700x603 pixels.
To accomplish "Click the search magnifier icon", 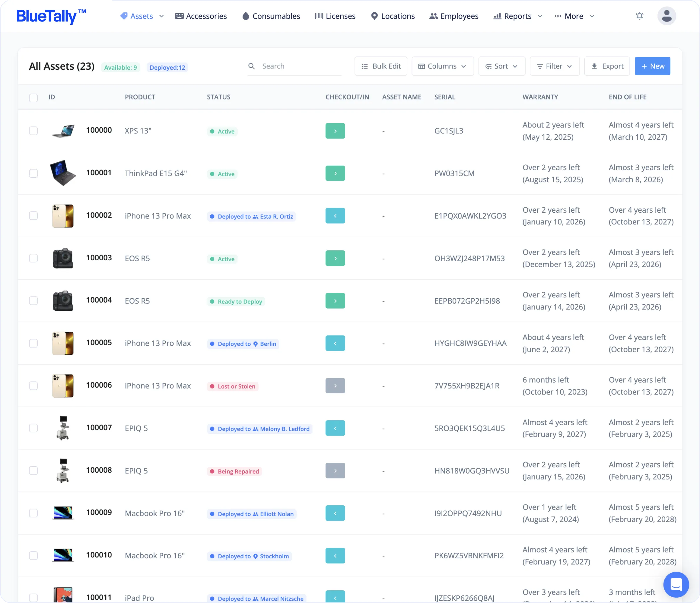I will pos(251,66).
